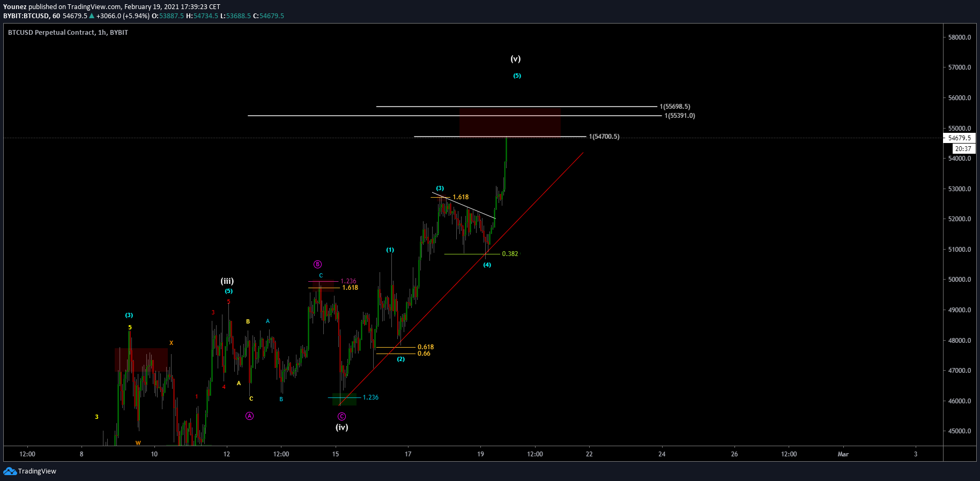The image size is (980, 481).
Task: Click the cyan (4) wave label
Action: pos(487,265)
